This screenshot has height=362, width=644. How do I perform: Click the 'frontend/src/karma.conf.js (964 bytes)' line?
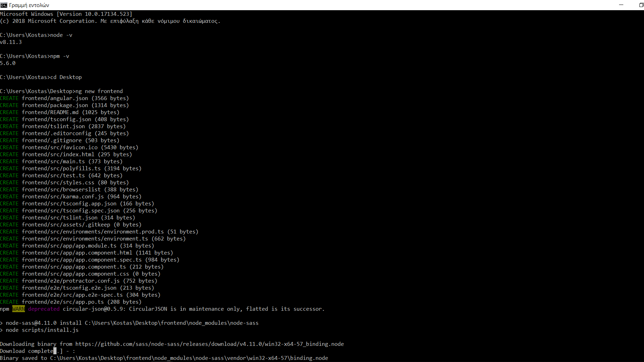tap(71, 197)
